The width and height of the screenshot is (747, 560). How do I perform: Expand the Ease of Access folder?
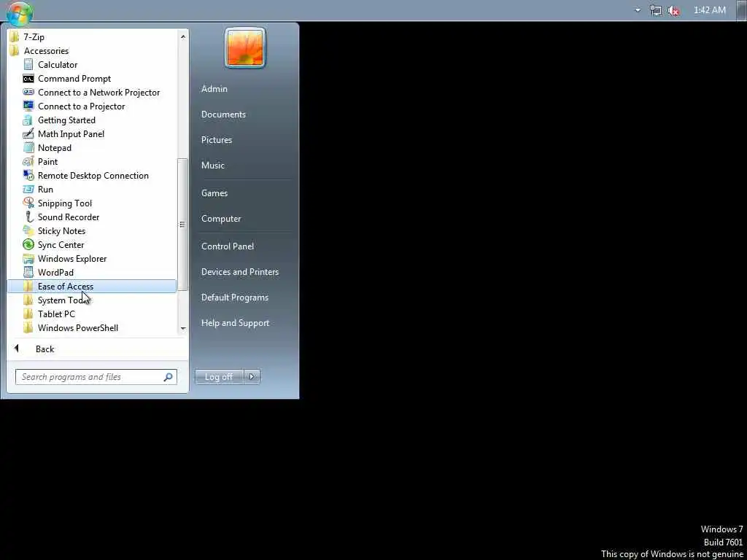point(92,286)
